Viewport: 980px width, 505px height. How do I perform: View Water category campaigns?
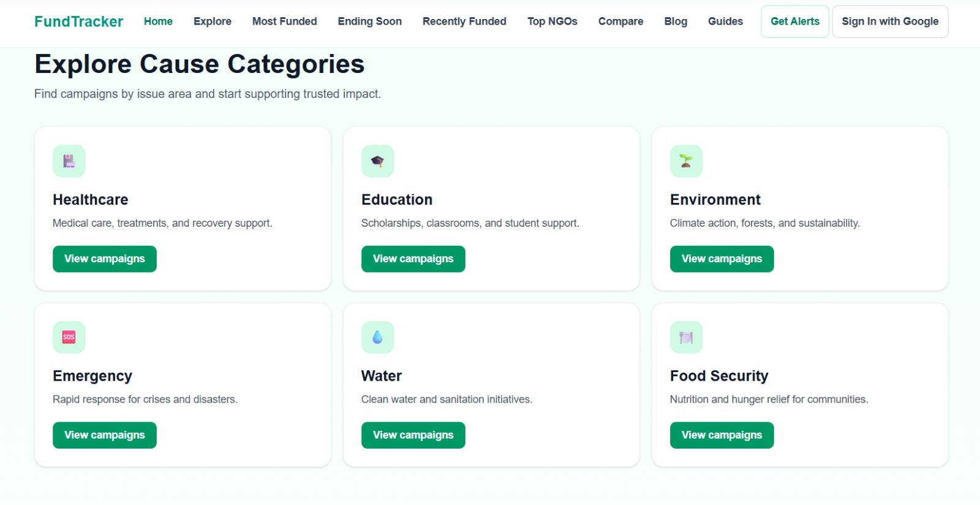pyautogui.click(x=413, y=435)
